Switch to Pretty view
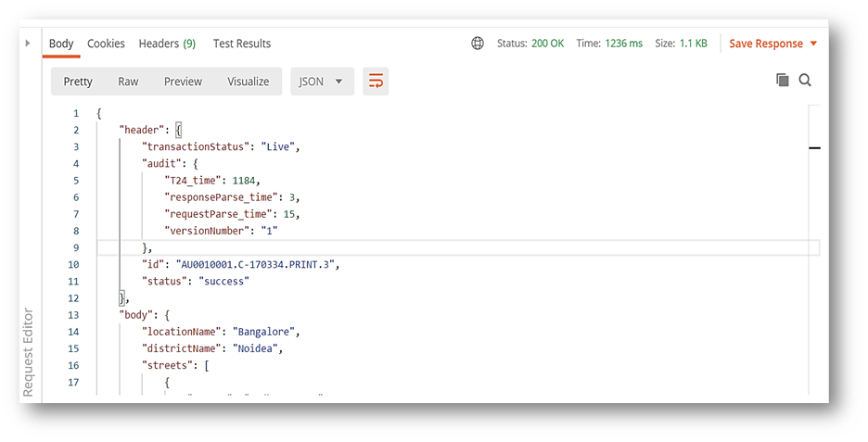The height and width of the screenshot is (442, 868). [x=78, y=82]
